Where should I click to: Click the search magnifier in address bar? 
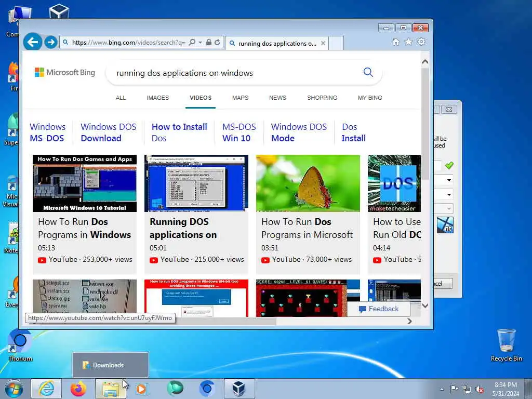192,43
